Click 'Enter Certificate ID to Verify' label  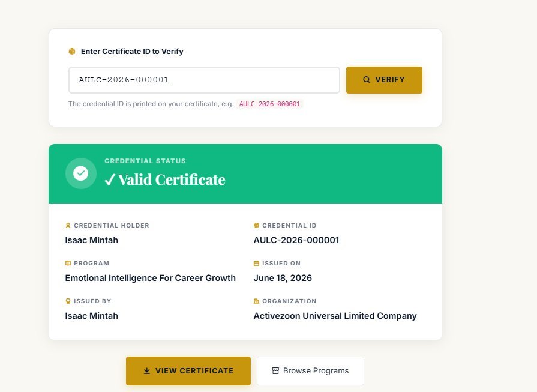(132, 52)
